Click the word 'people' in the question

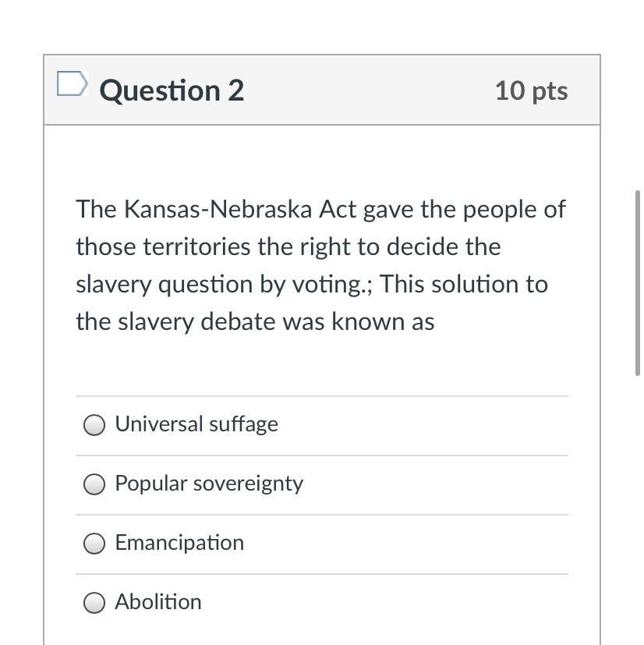[x=497, y=209]
